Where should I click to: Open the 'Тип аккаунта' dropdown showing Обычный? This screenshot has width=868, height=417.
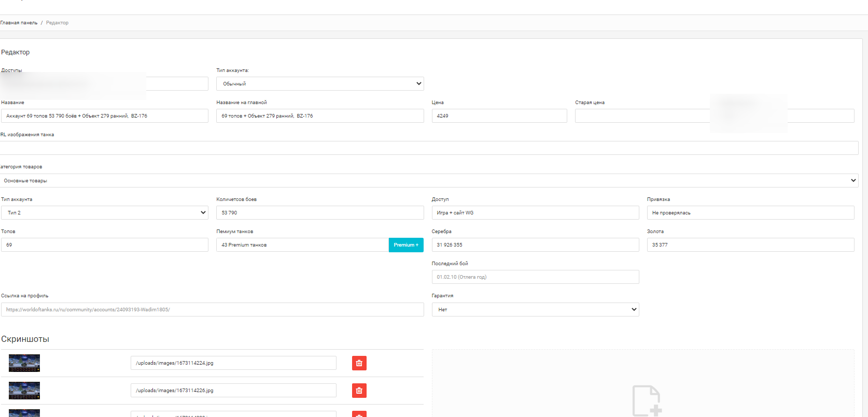319,84
